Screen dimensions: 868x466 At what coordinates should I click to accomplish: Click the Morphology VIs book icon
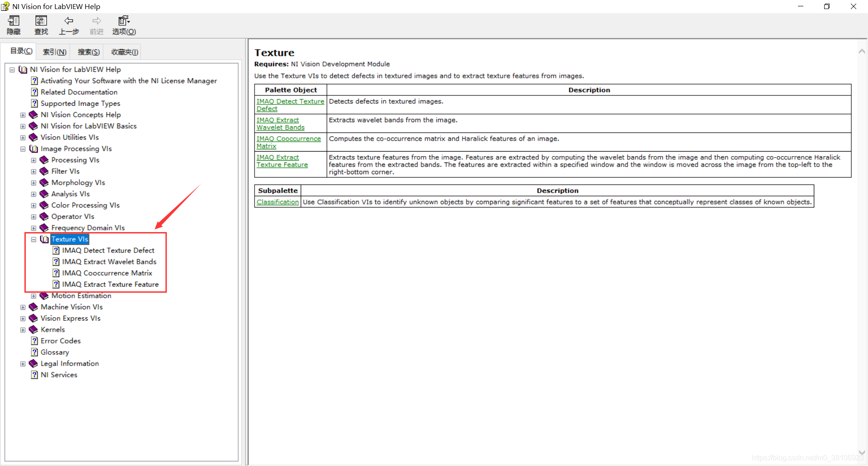coord(44,183)
